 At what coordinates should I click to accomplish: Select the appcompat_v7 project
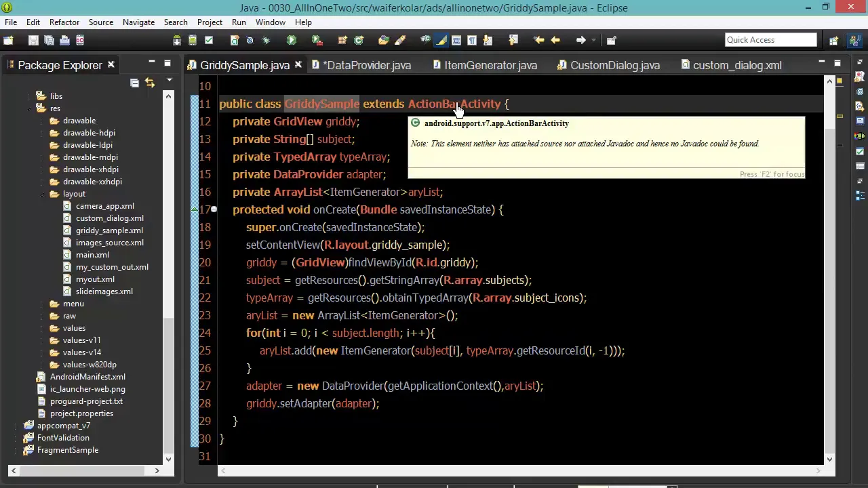point(64,426)
